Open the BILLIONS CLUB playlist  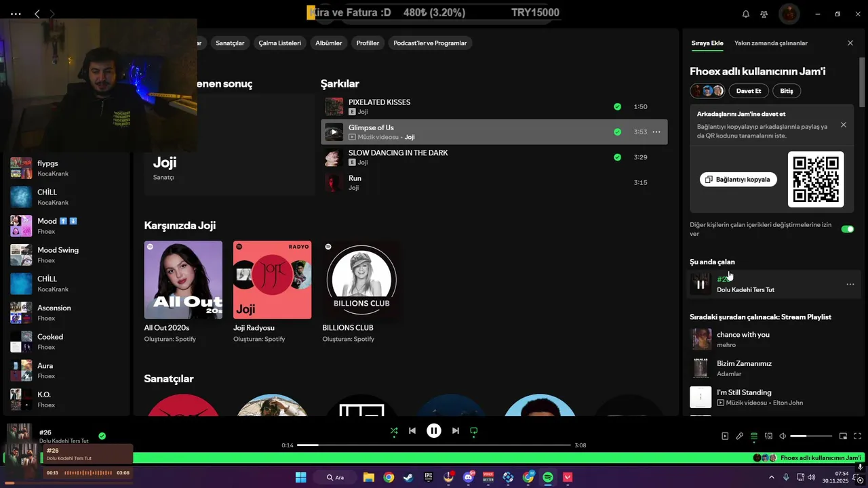click(x=361, y=292)
